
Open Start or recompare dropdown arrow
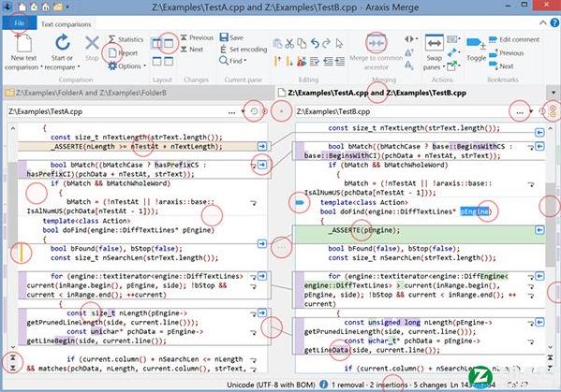coord(79,67)
